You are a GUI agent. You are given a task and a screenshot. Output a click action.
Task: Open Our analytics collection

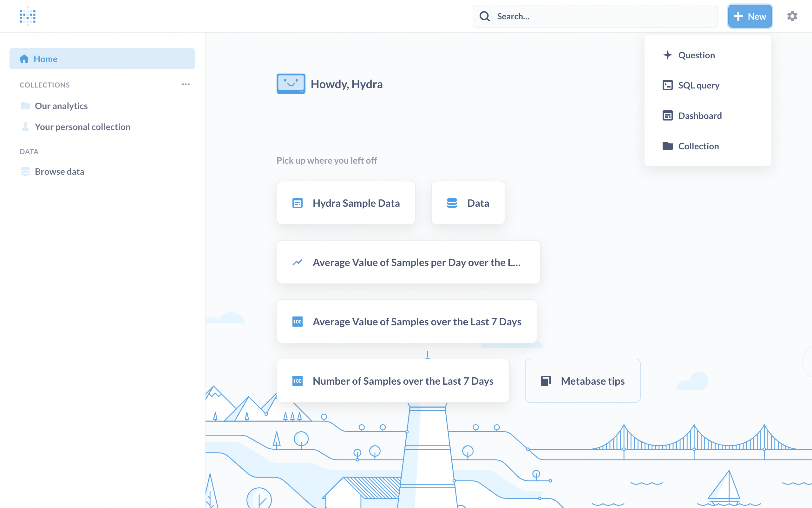click(61, 106)
